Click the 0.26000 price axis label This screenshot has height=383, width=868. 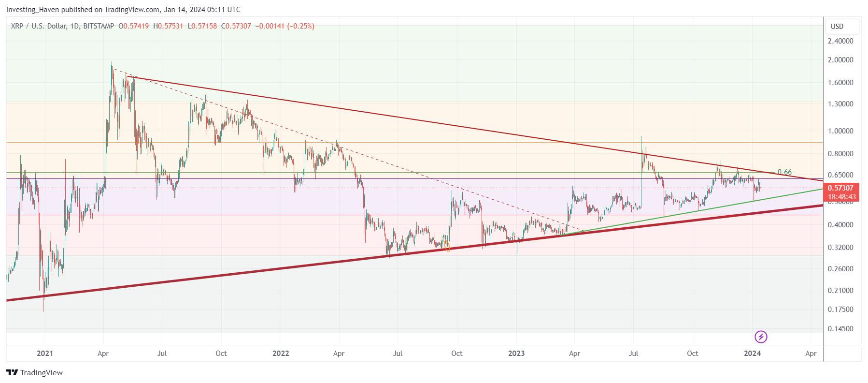click(840, 269)
